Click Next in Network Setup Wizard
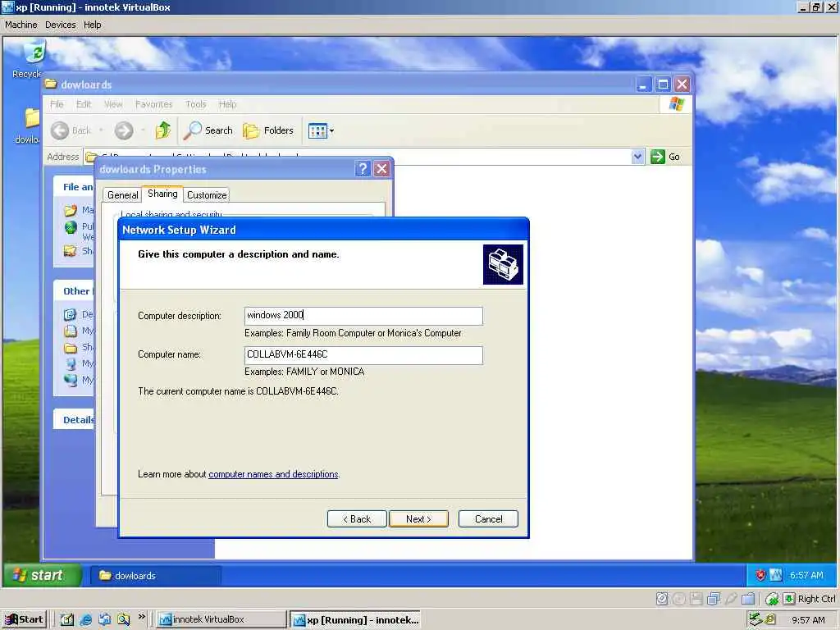This screenshot has height=630, width=840. [x=418, y=518]
